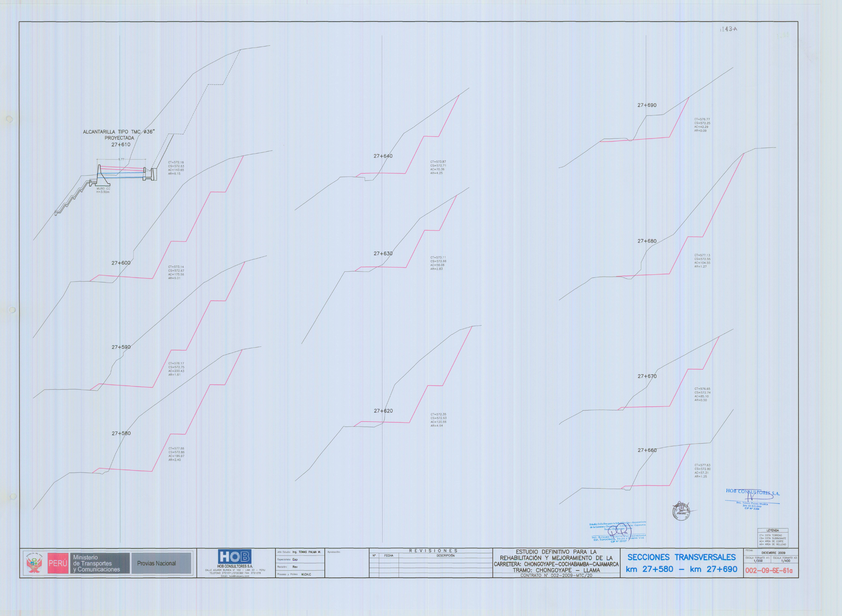Click station label '27+670'
The height and width of the screenshot is (616, 842).
point(647,376)
